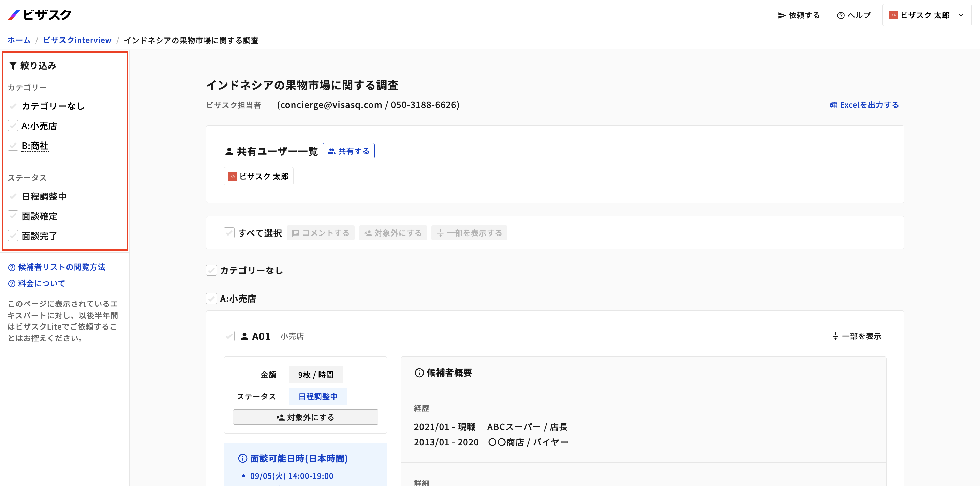Select shared user ビザスク 太郎 chip
Image resolution: width=980 pixels, height=486 pixels.
(x=259, y=176)
